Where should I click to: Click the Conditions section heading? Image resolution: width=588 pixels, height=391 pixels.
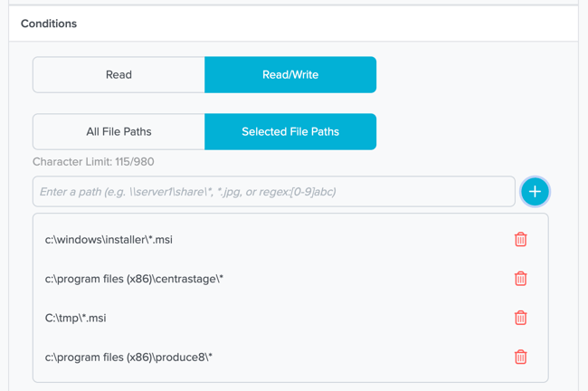(x=49, y=24)
